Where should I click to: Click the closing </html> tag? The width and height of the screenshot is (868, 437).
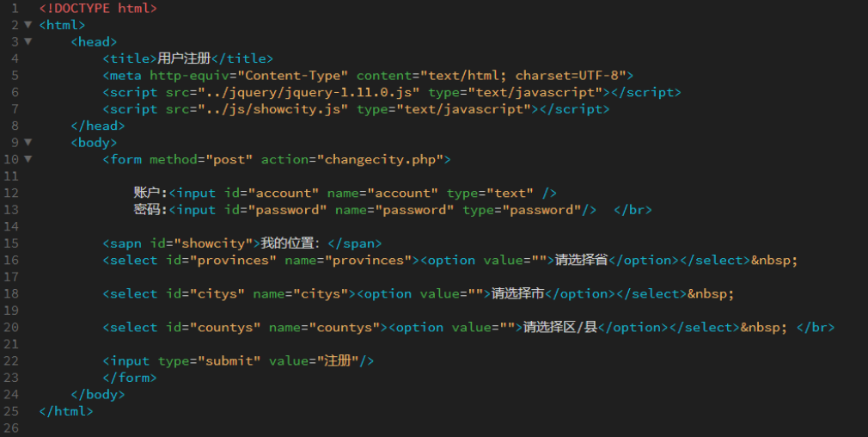[66, 411]
